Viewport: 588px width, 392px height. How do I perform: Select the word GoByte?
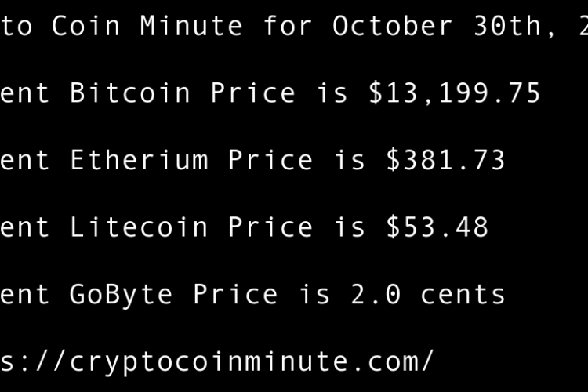pyautogui.click(x=122, y=295)
